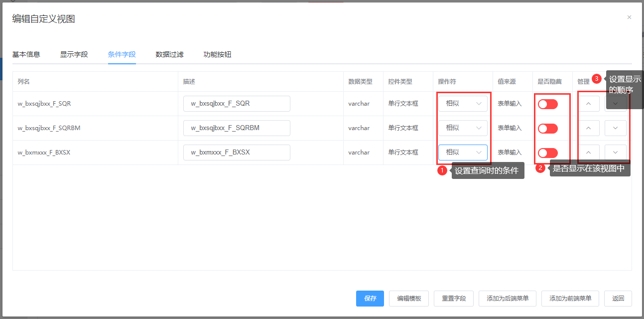Expand 操作符 dropdown for w_bxmxxx_F_BXSX
This screenshot has width=644, height=319.
pyautogui.click(x=463, y=153)
